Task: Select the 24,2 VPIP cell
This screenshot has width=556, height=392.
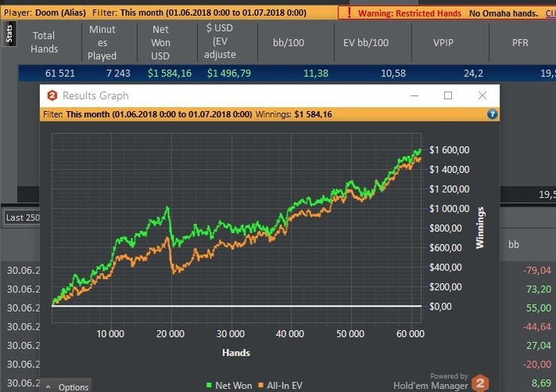Action: (x=473, y=73)
